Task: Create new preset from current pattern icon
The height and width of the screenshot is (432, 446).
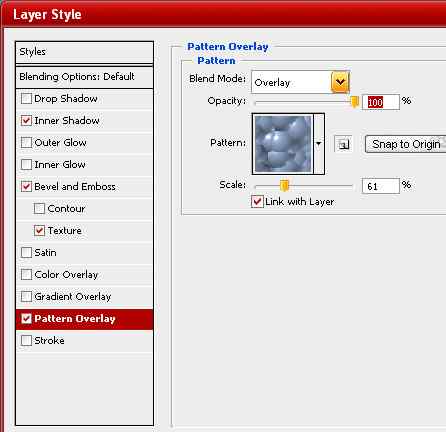Action: (x=343, y=144)
